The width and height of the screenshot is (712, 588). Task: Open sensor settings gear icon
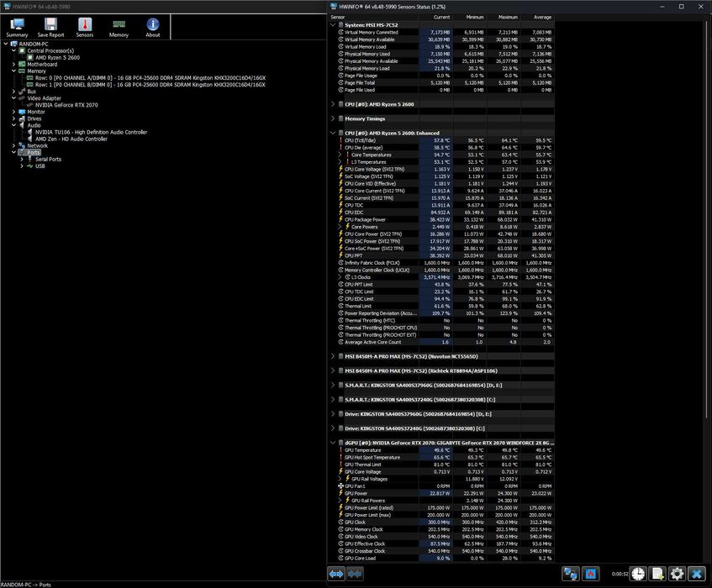tap(677, 574)
